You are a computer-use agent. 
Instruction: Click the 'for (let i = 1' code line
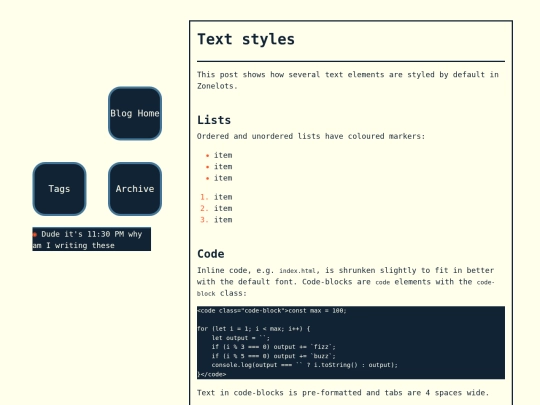point(253,329)
